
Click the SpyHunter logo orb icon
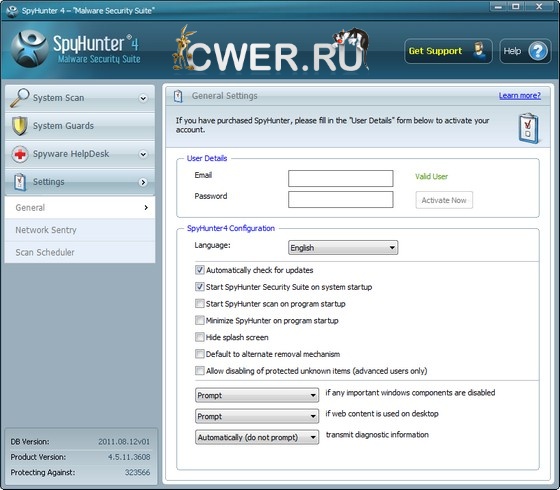pyautogui.click(x=29, y=49)
